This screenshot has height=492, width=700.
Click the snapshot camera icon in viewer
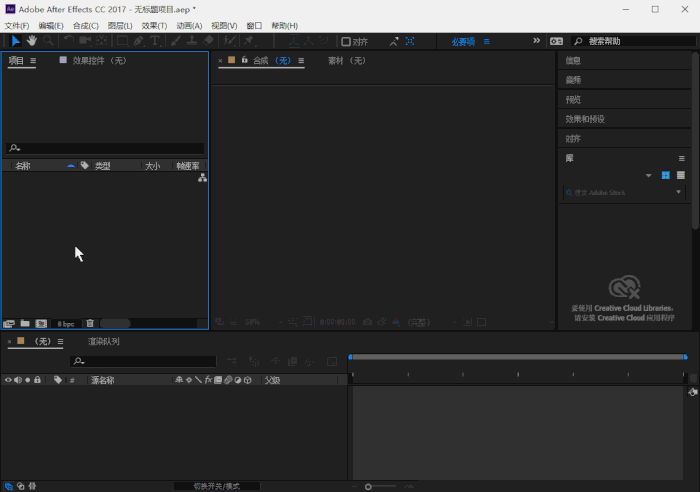[x=367, y=322]
